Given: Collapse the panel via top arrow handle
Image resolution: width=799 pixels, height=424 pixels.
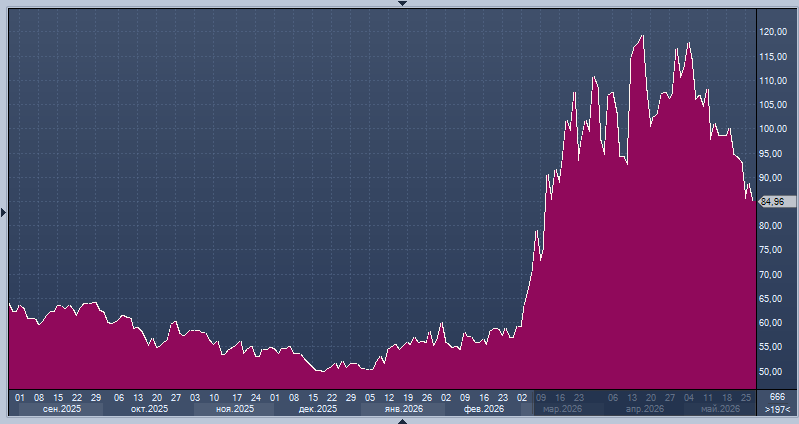Looking at the screenshot, I should pos(402,3).
